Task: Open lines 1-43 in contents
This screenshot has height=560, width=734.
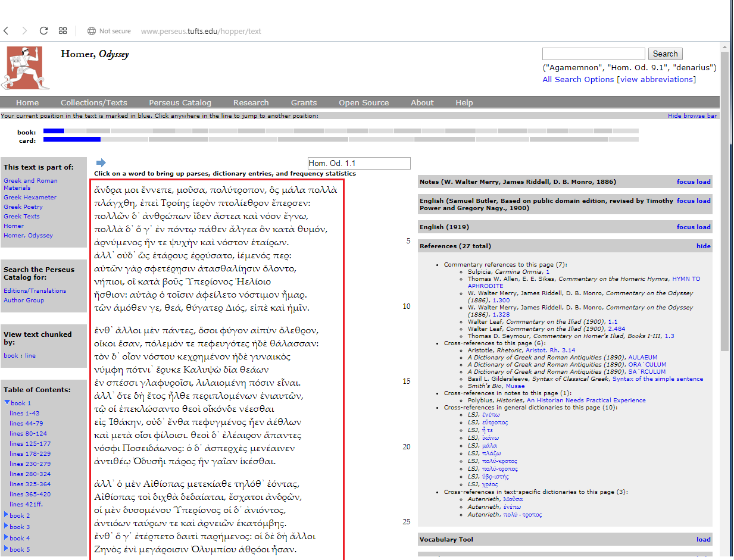Action: pos(24,413)
